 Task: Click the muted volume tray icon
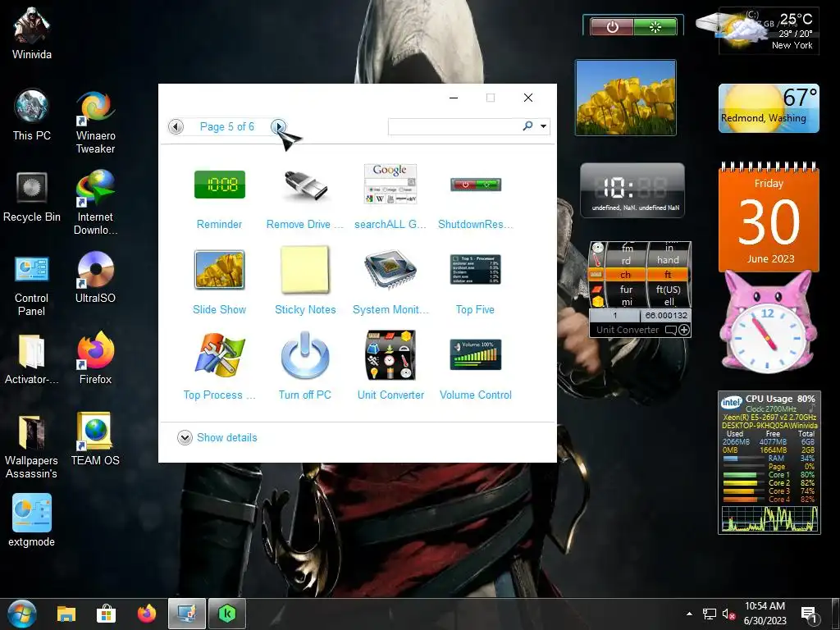click(728, 614)
